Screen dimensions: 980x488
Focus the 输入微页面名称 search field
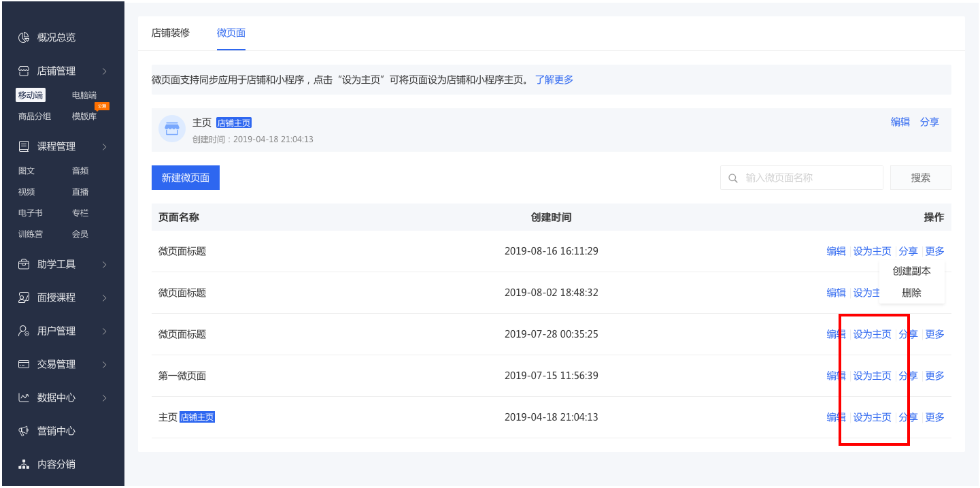(x=802, y=178)
